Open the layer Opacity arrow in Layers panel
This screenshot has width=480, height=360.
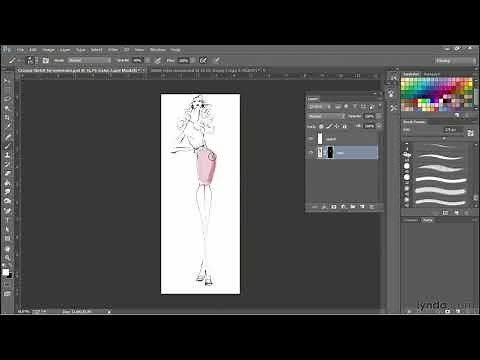(x=379, y=116)
